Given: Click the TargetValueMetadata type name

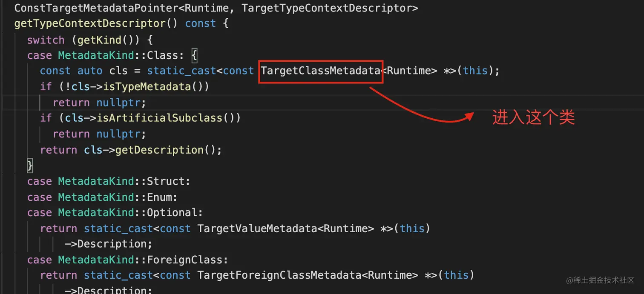Looking at the screenshot, I should point(257,228).
